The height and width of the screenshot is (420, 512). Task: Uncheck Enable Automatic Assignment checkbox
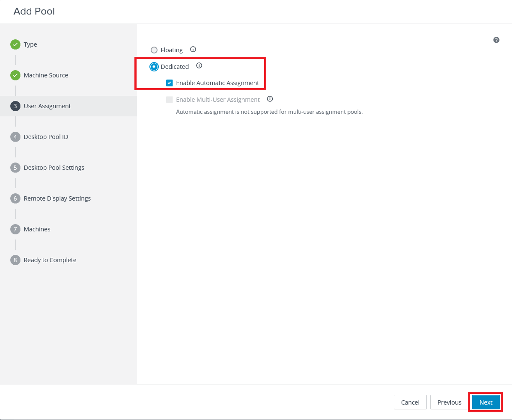[170, 83]
